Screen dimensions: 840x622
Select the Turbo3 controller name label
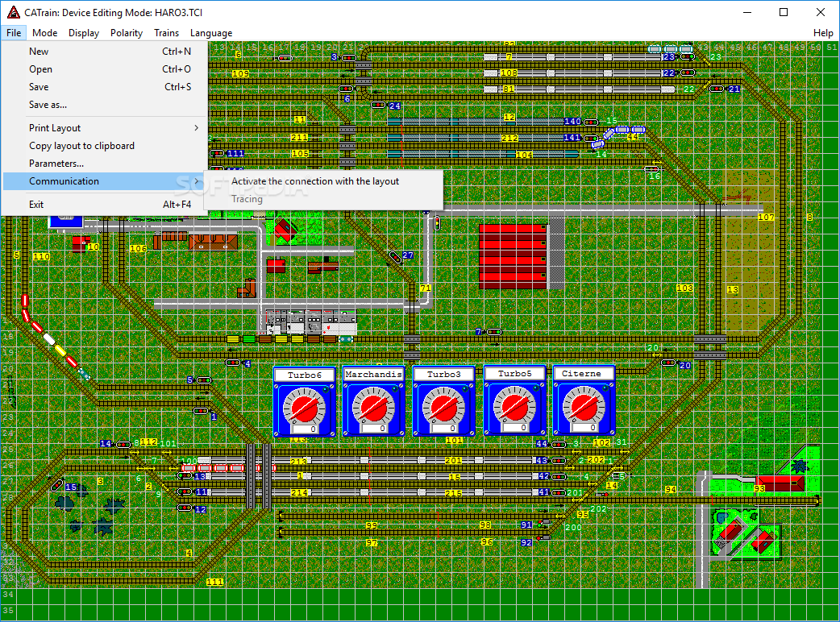[x=443, y=374]
